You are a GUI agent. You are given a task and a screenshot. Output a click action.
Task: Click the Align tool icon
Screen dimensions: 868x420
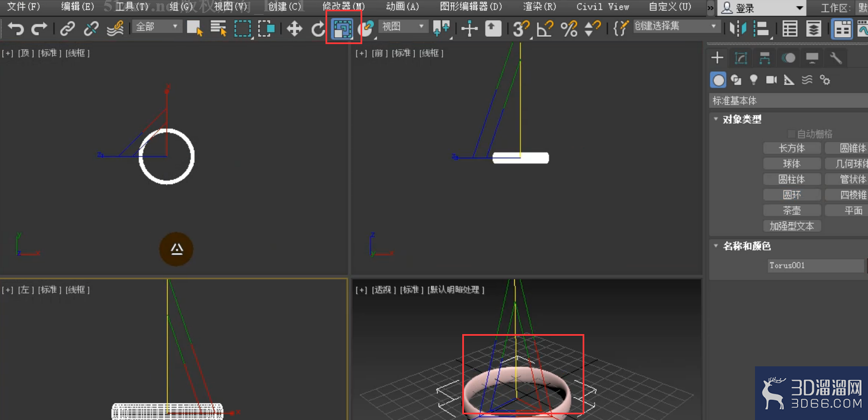click(762, 29)
